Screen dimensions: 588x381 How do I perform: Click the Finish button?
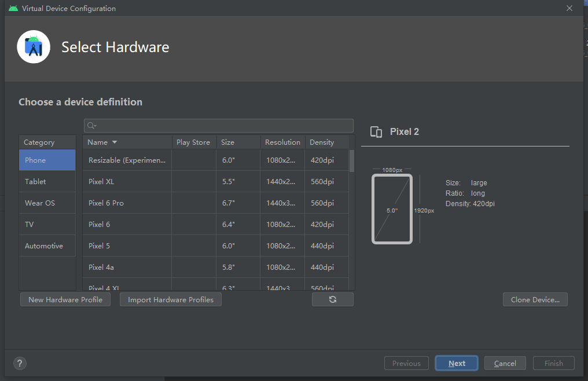point(553,363)
